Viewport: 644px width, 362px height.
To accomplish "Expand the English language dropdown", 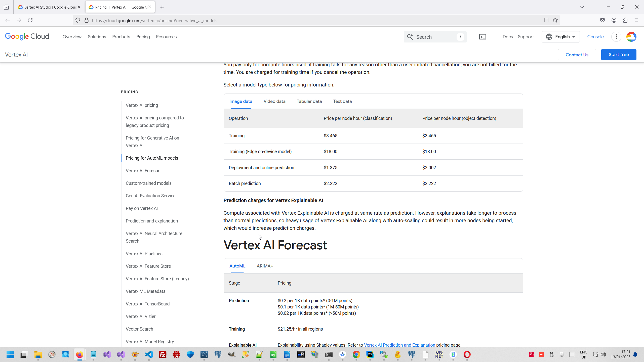I will 560,37.
